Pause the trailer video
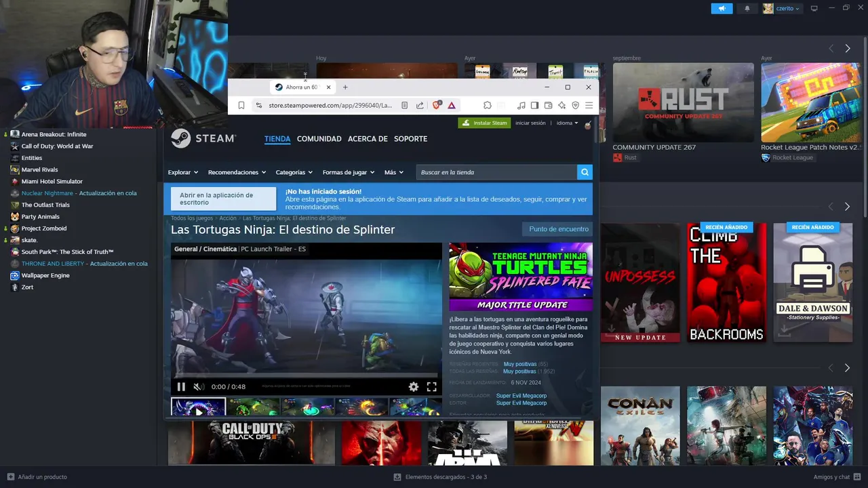 coord(181,386)
